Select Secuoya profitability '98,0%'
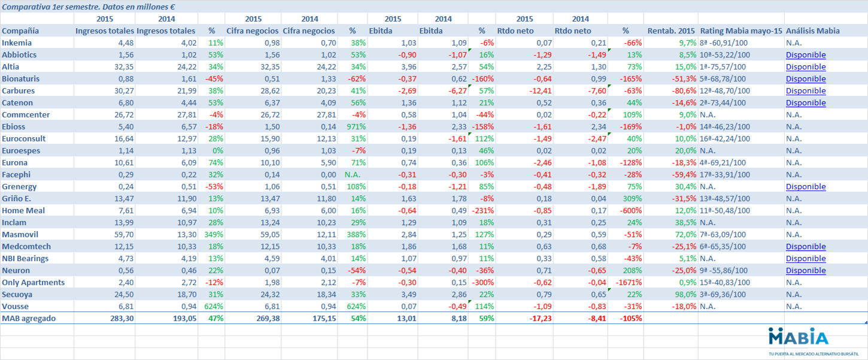This screenshot has width=868, height=360. pos(685,294)
